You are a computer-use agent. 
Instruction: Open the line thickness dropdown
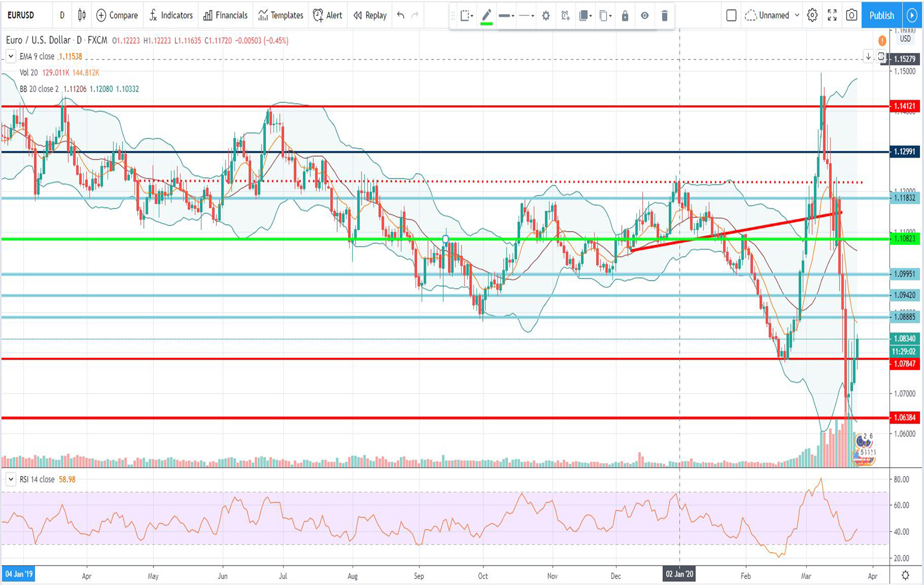(x=507, y=16)
